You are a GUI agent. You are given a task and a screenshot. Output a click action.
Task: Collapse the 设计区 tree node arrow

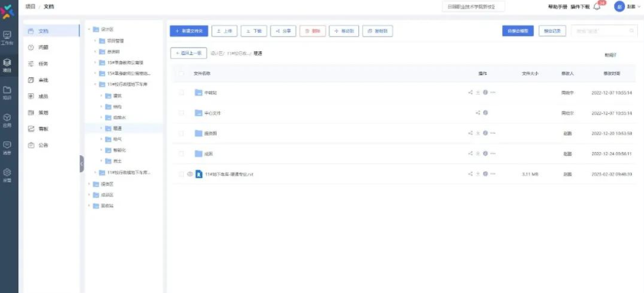[89, 30]
